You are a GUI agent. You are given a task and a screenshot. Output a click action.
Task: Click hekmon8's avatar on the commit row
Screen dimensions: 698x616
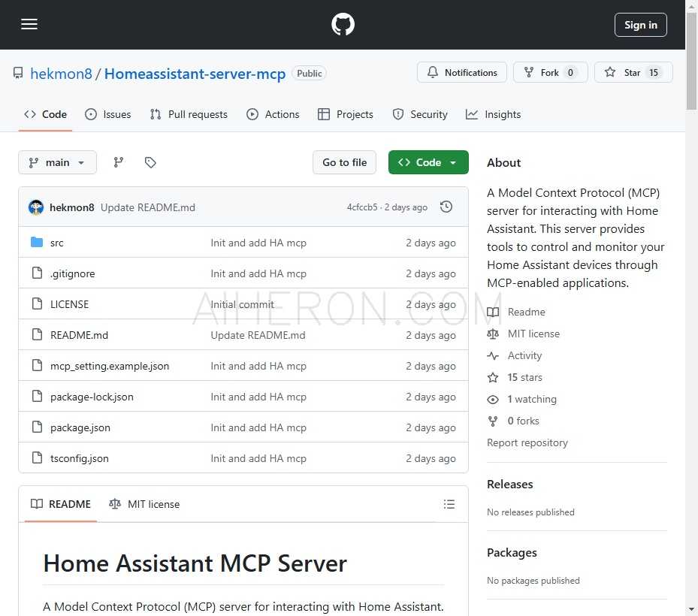(x=35, y=207)
